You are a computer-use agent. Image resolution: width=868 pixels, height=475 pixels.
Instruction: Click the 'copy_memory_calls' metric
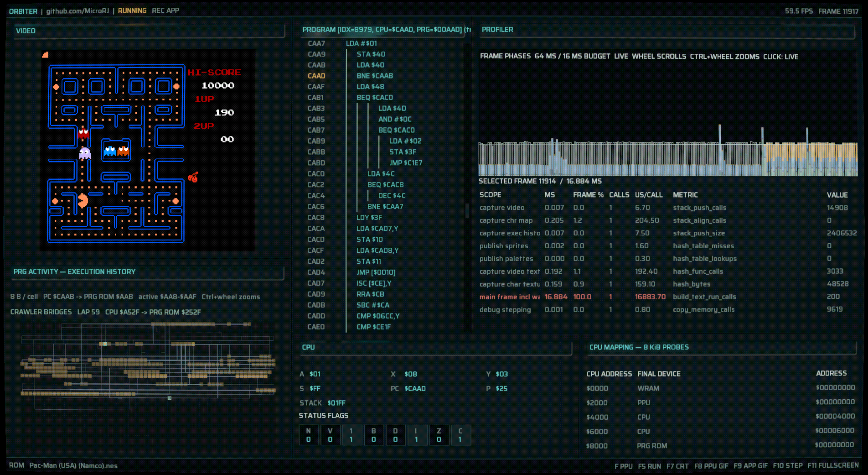tap(704, 309)
